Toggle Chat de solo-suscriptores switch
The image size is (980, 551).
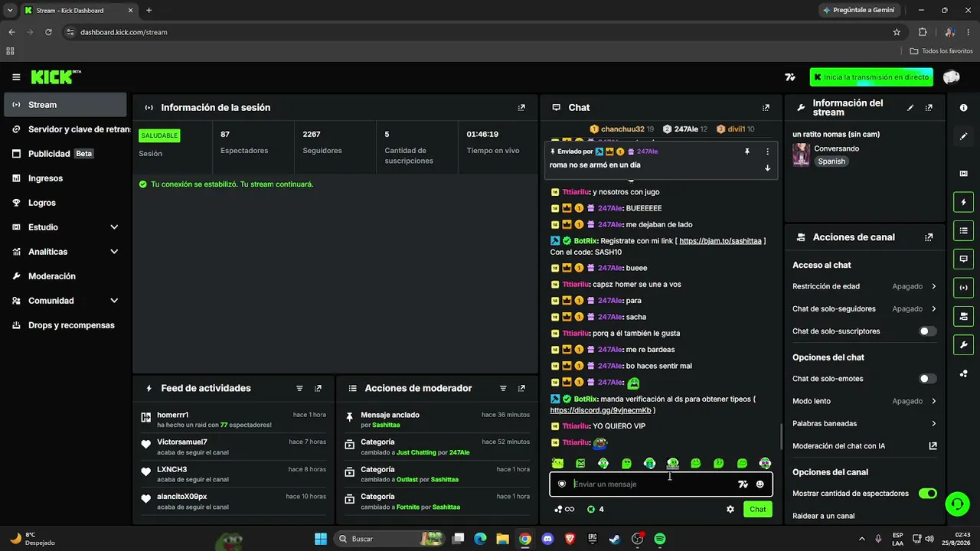(927, 331)
